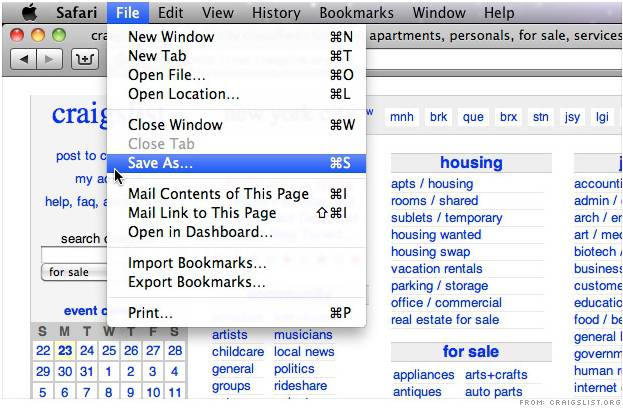
Task: Select Export Bookmarks… menu item
Action: tap(236, 282)
